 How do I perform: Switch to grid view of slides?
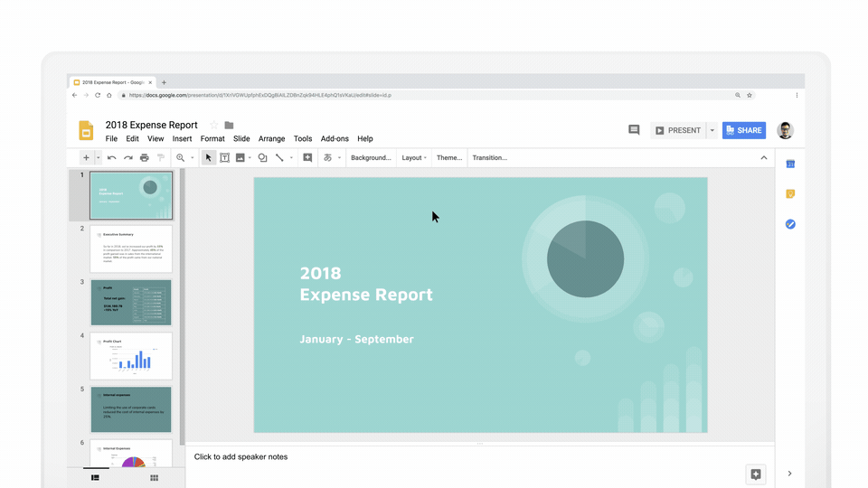click(154, 477)
